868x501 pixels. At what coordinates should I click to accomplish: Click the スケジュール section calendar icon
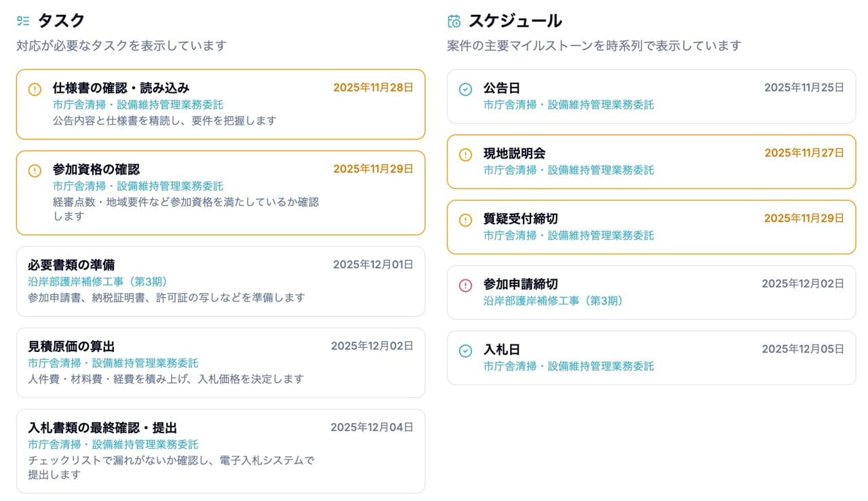[454, 20]
